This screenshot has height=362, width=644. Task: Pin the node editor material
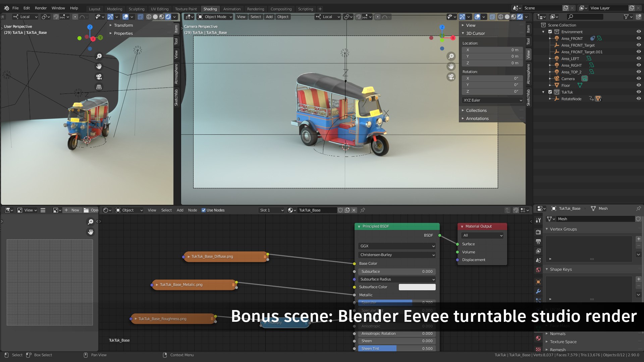[363, 210]
